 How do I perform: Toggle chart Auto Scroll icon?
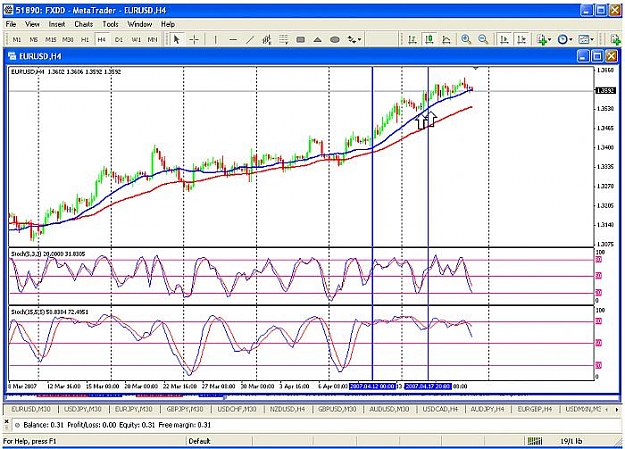[504, 39]
